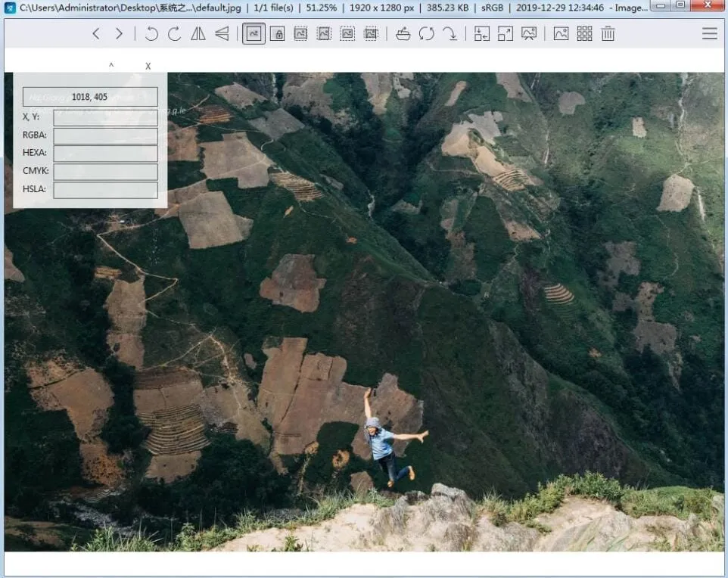Go to the next image arrow
The image size is (728, 578).
(x=119, y=34)
